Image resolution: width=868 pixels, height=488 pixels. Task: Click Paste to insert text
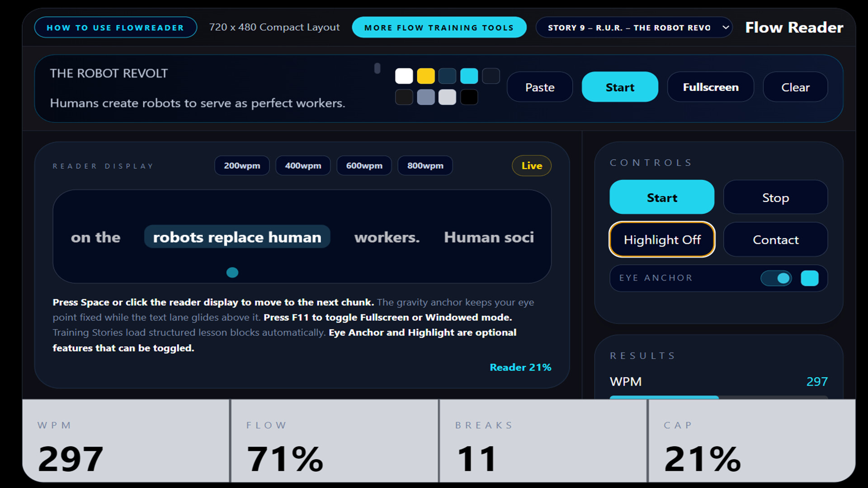[x=539, y=87]
